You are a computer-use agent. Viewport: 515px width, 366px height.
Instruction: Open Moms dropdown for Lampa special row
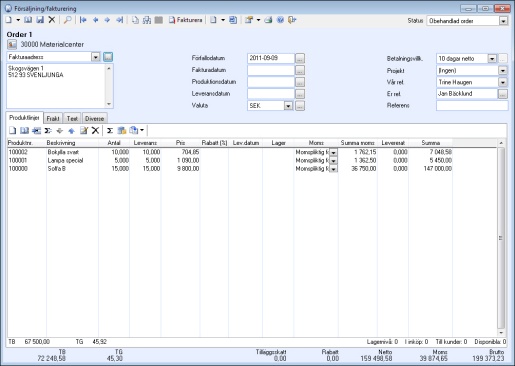pos(333,161)
